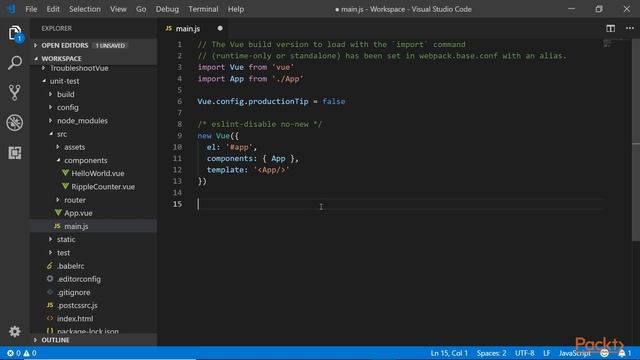Click the index.html file icon
The image size is (640, 360).
[x=50, y=318]
